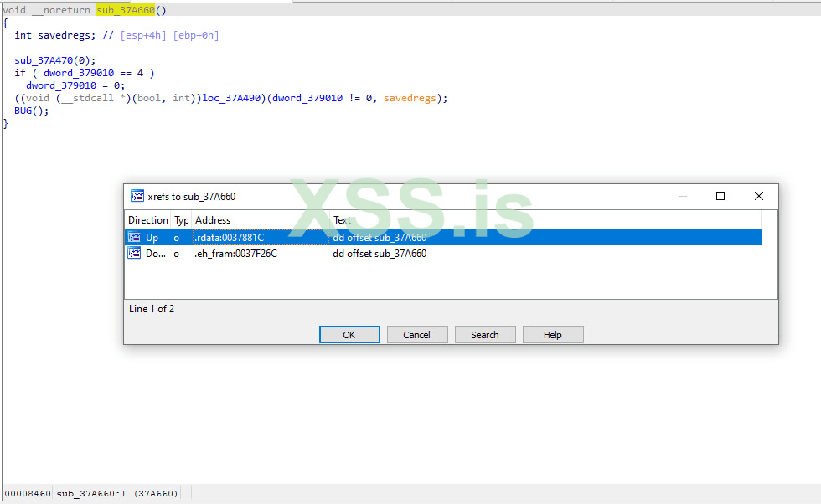The width and height of the screenshot is (821, 504).
Task: Click dword_379010 in the if condition
Action: (79, 73)
